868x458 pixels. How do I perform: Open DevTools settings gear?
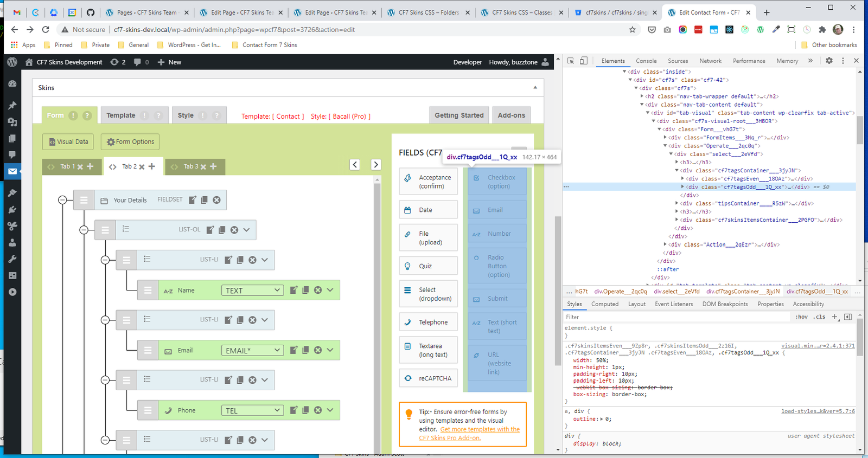[x=829, y=61]
